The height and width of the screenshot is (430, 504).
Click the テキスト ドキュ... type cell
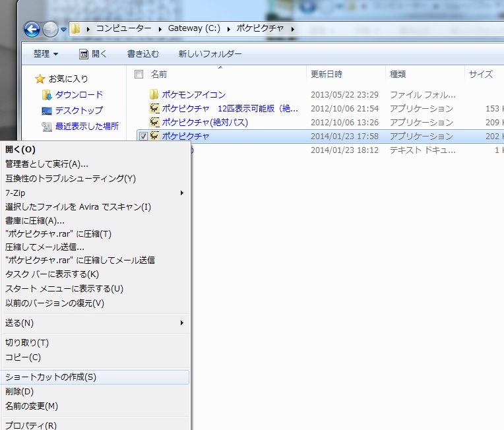point(423,150)
